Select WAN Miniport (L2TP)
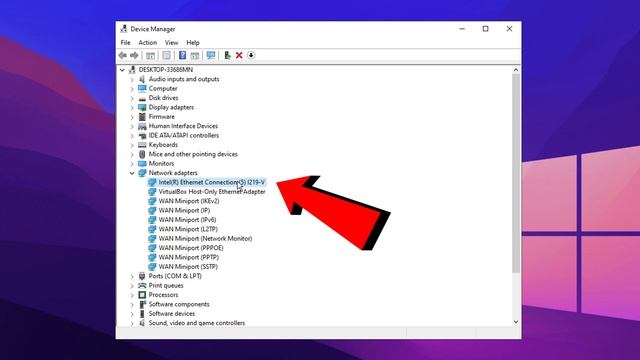 coord(188,229)
